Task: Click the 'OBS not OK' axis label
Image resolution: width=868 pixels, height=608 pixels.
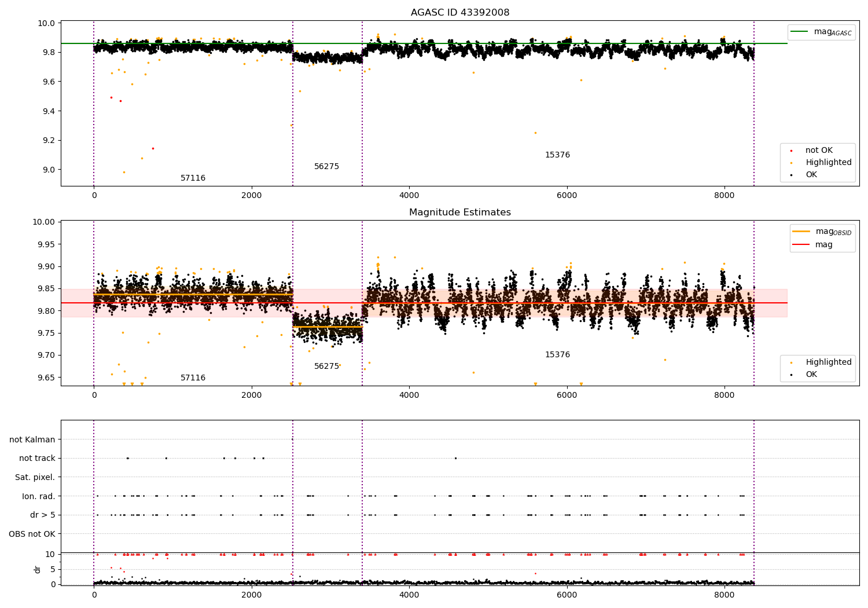Action: 32,534
